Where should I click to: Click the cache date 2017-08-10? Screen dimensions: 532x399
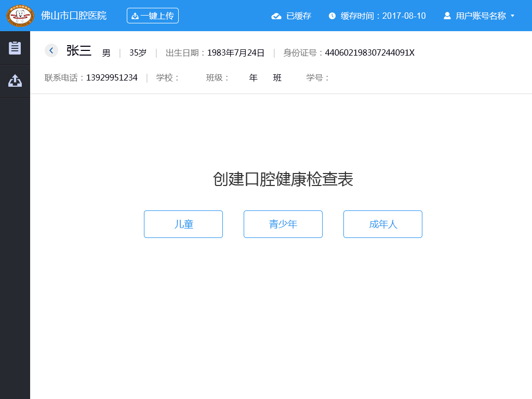click(404, 16)
